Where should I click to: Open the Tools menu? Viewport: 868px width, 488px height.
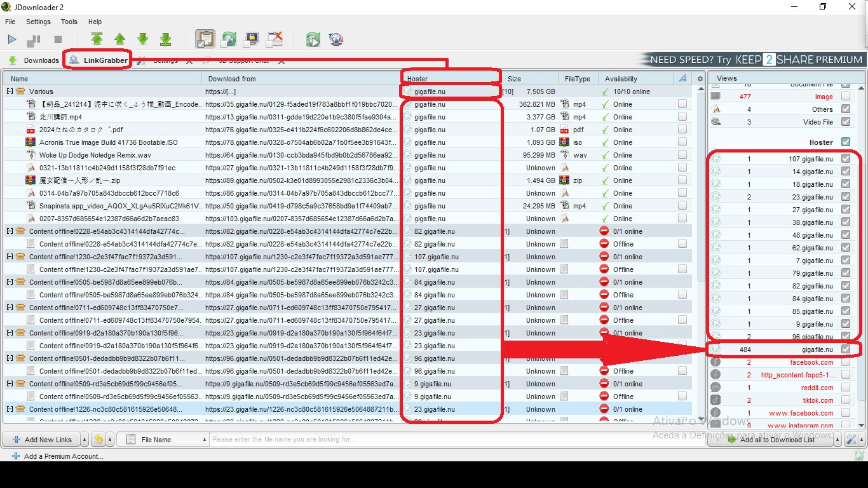click(69, 22)
